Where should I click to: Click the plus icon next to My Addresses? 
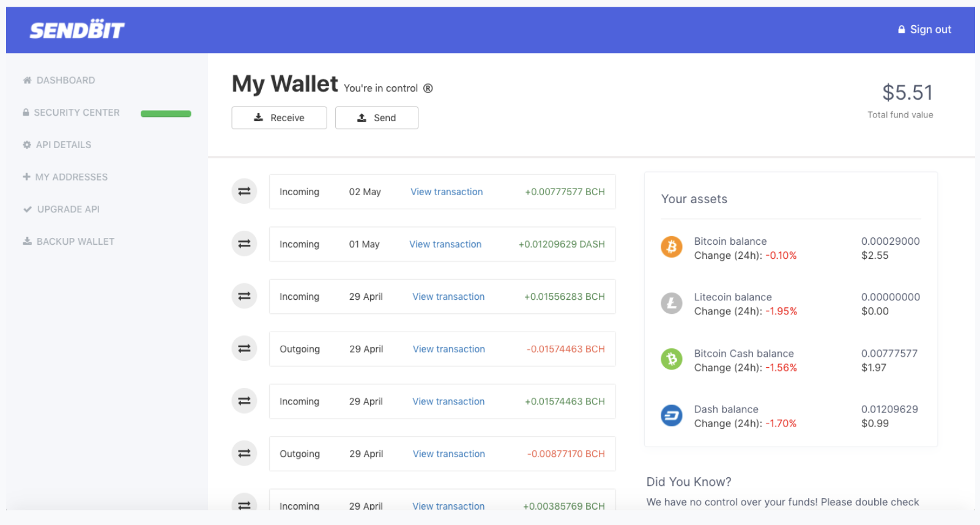(26, 177)
